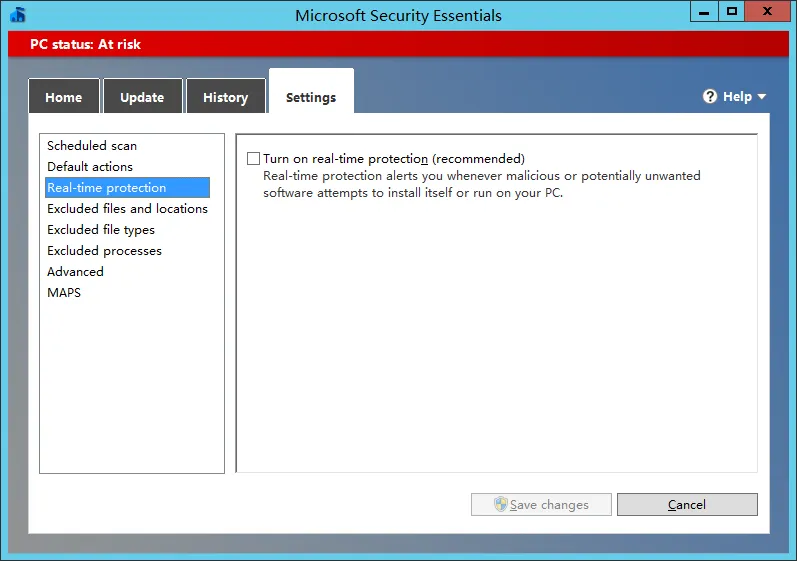
Task: Click the real-time protection description text
Action: pyautogui.click(x=481, y=184)
